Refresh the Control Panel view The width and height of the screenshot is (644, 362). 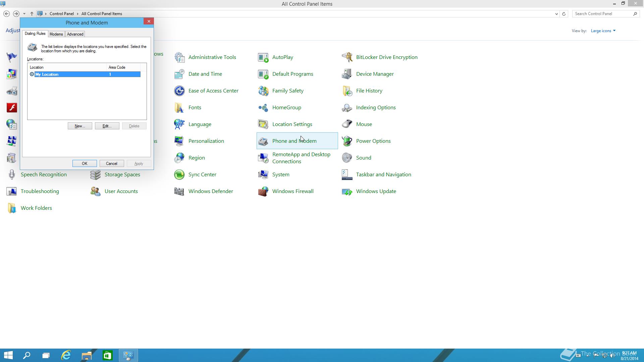point(564,14)
